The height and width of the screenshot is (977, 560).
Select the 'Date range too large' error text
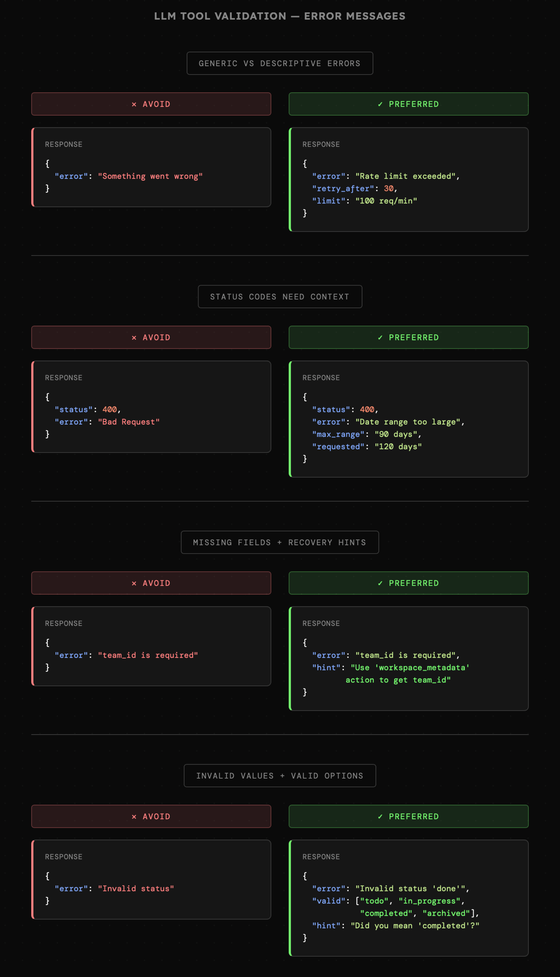coord(408,422)
